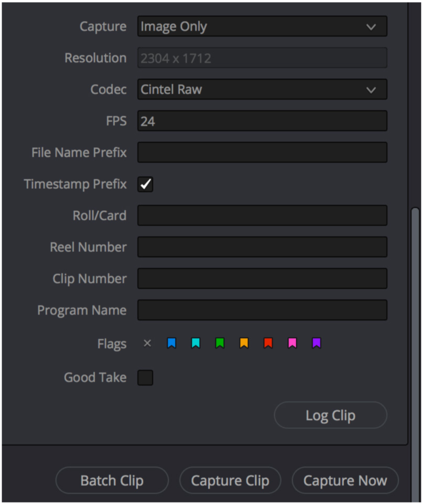Select the pink flag
Viewport: 424px width, 504px height.
(x=292, y=343)
